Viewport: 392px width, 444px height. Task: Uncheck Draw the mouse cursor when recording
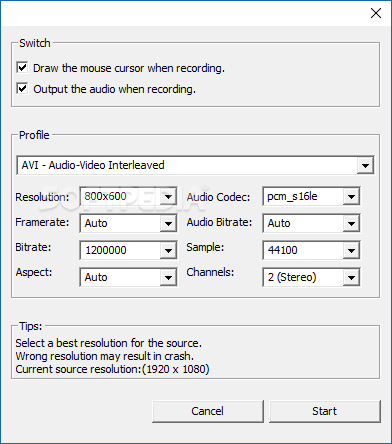tap(22, 68)
